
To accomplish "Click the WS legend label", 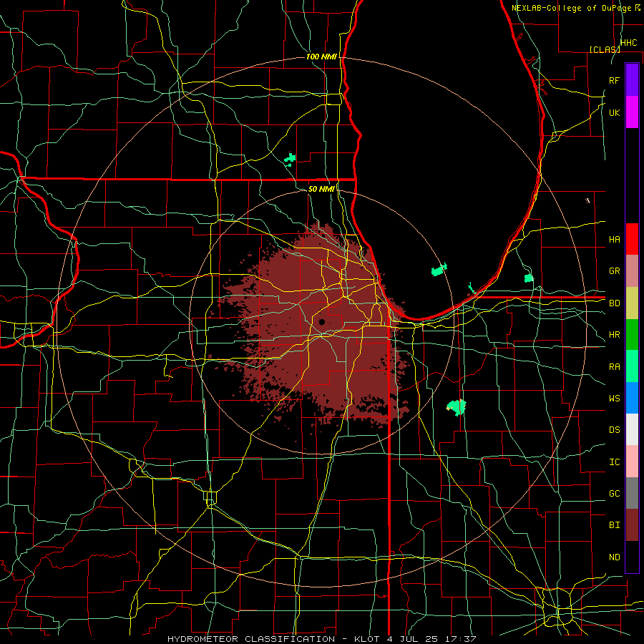I will [614, 399].
